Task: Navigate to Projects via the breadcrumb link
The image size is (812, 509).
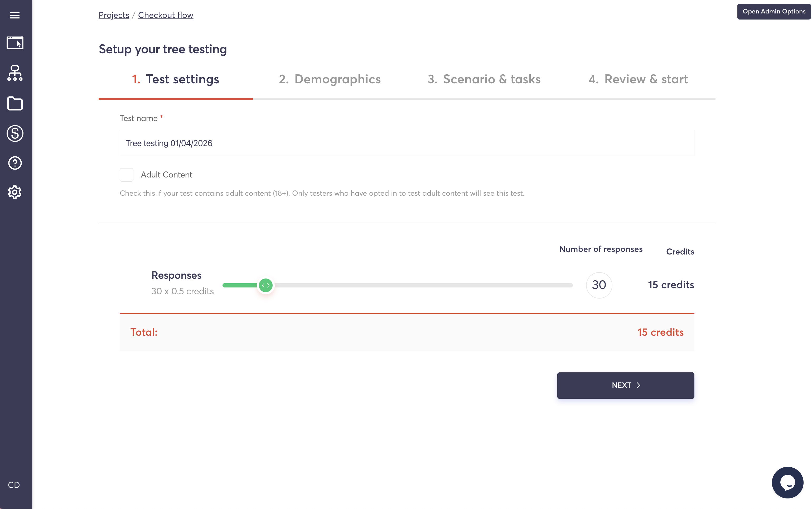Action: pyautogui.click(x=113, y=15)
